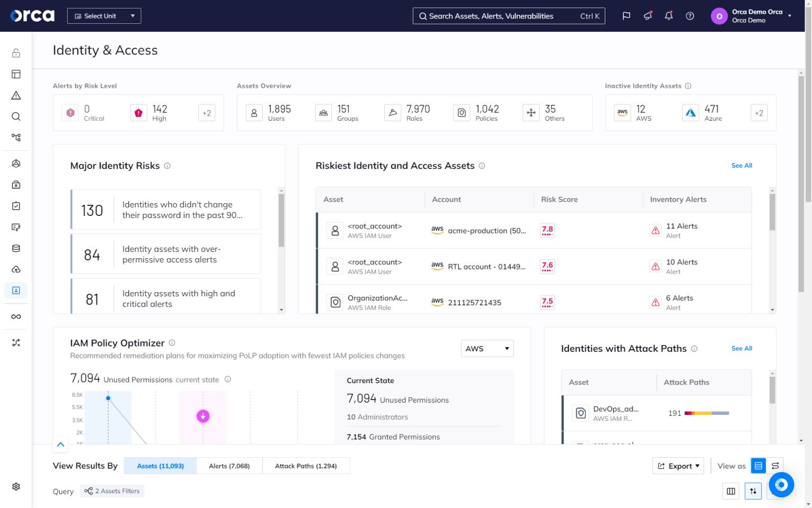
Task: Click Major Identity Risks info icon
Action: [x=167, y=166]
